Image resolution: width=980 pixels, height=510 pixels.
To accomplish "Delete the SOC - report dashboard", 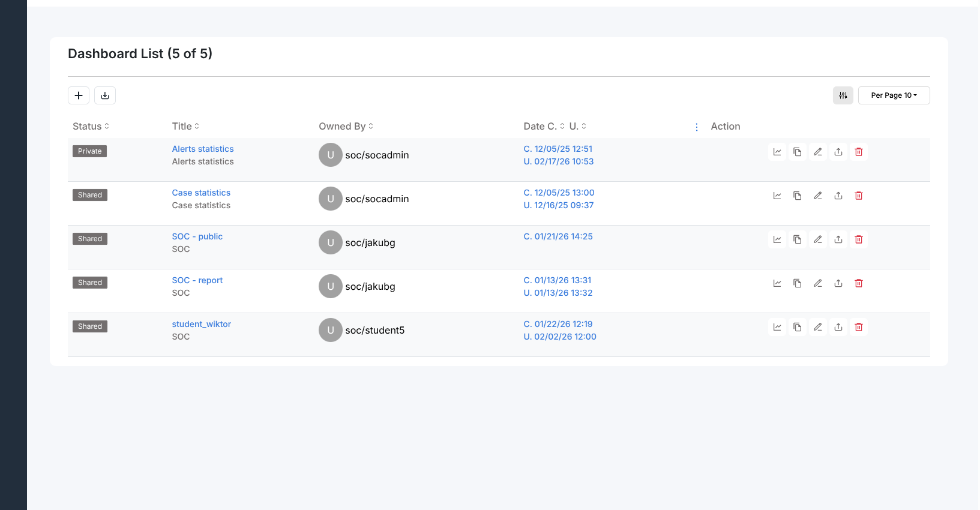I will [859, 283].
